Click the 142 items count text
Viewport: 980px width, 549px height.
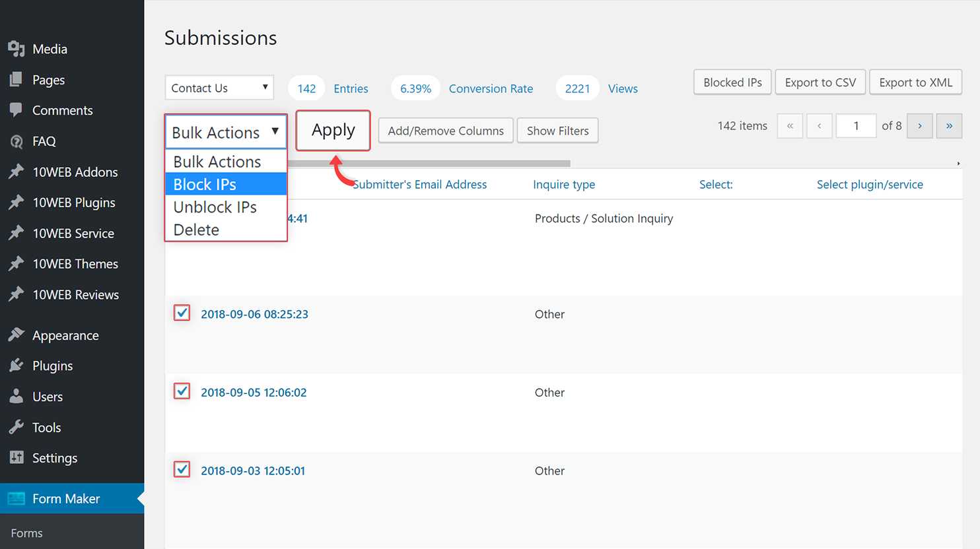742,125
